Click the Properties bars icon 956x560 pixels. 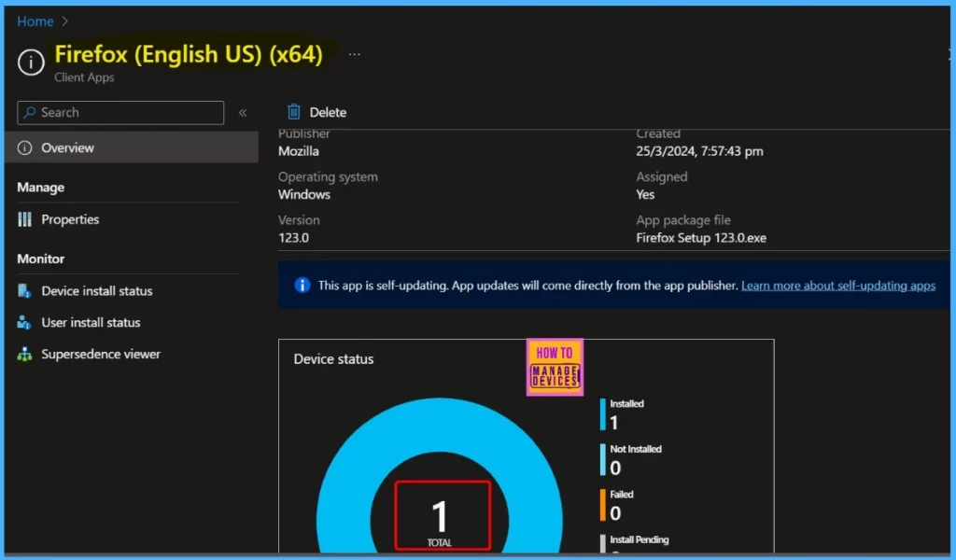pos(24,219)
